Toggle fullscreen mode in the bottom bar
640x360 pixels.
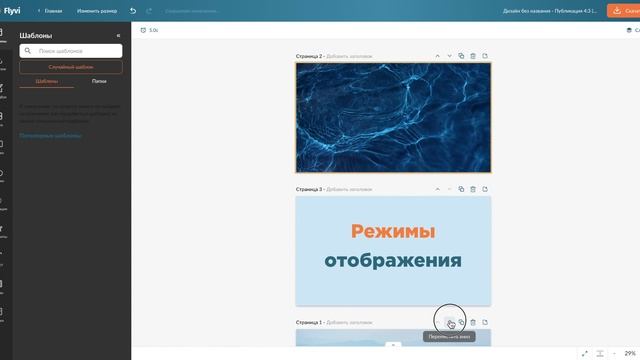(x=584, y=353)
